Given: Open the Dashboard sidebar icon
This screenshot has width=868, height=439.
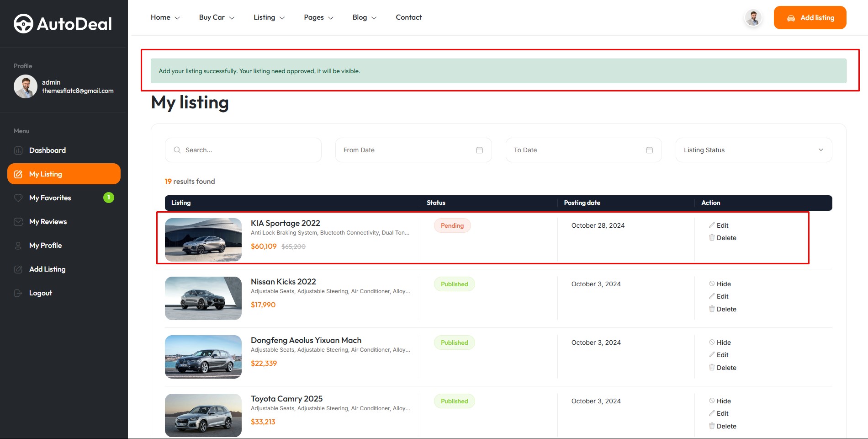Looking at the screenshot, I should click(18, 150).
